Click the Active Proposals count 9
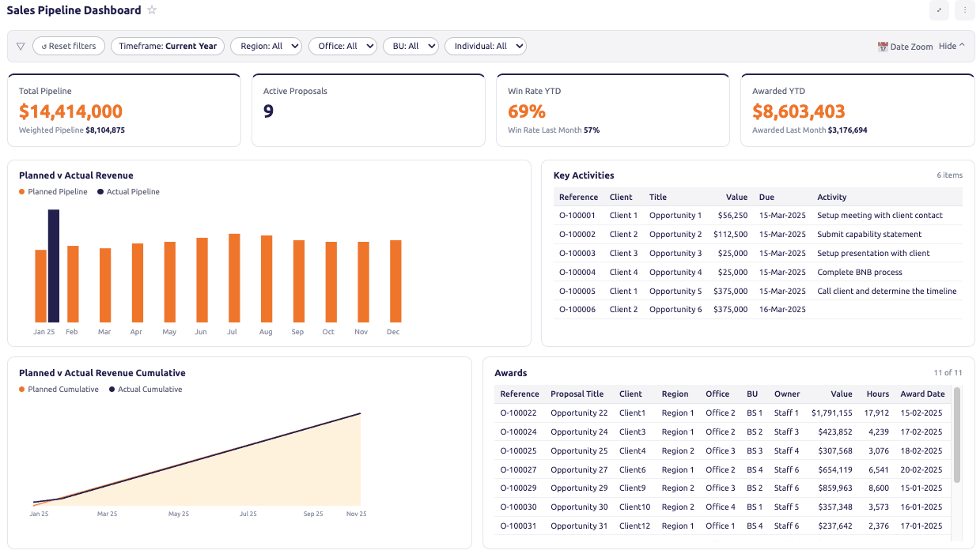Image resolution: width=980 pixels, height=554 pixels. click(268, 111)
